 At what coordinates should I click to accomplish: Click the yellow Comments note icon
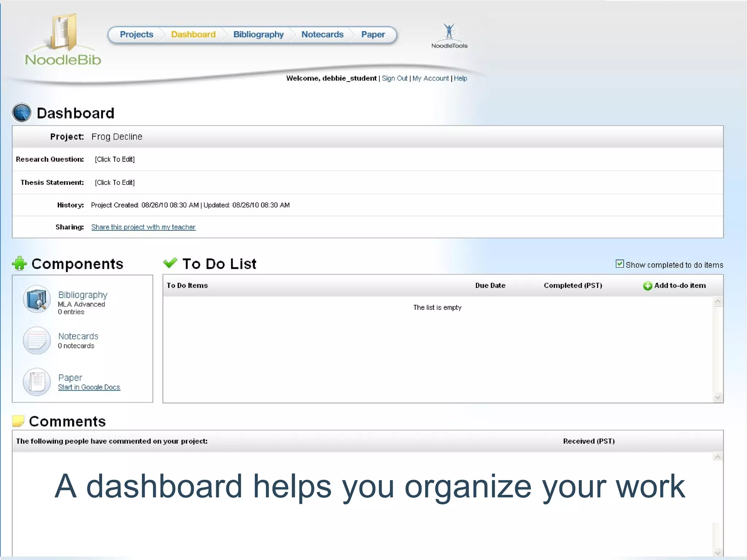(18, 421)
